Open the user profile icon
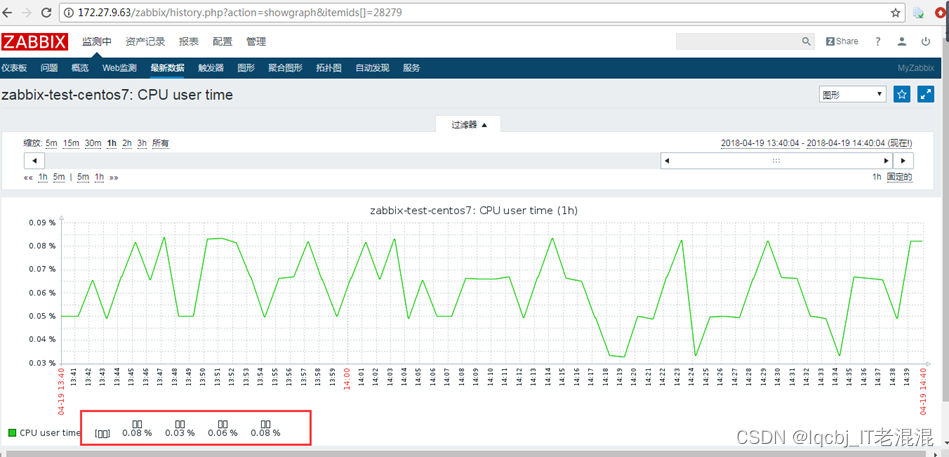The image size is (949, 457). pyautogui.click(x=902, y=41)
